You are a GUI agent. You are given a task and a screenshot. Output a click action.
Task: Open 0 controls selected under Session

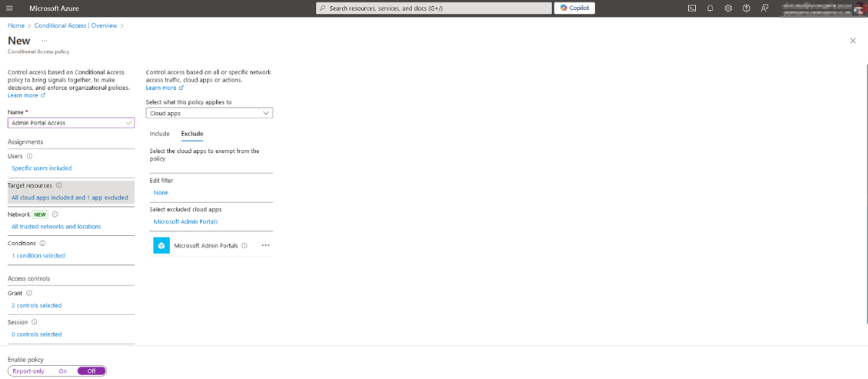(37, 334)
